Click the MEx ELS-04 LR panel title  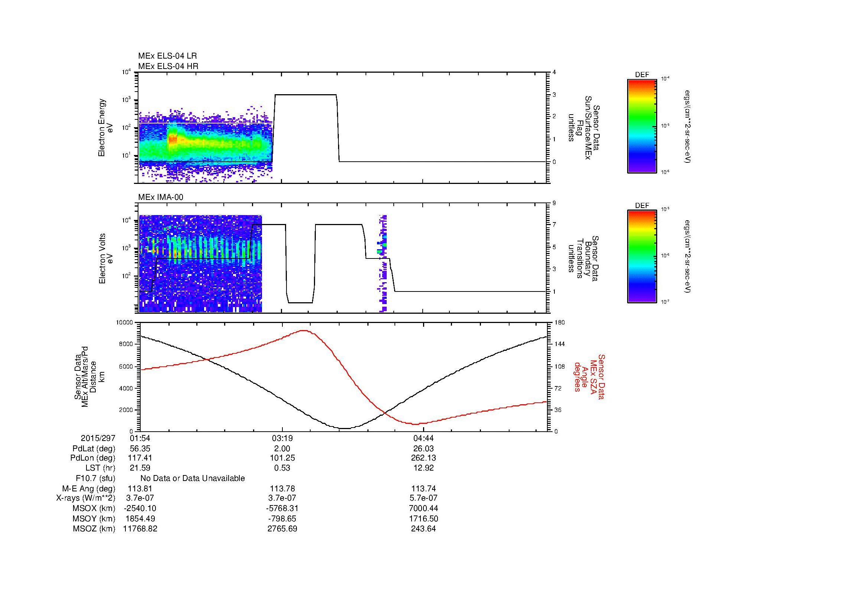point(167,56)
